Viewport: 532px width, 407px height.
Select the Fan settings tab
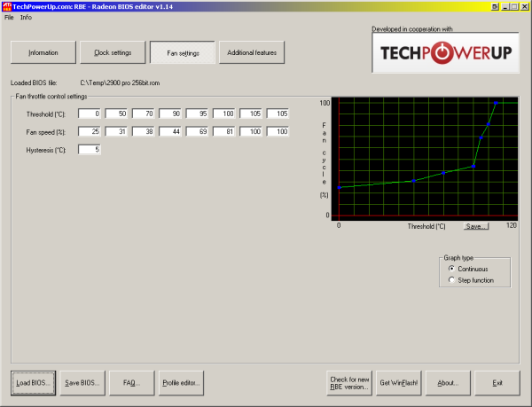(183, 52)
